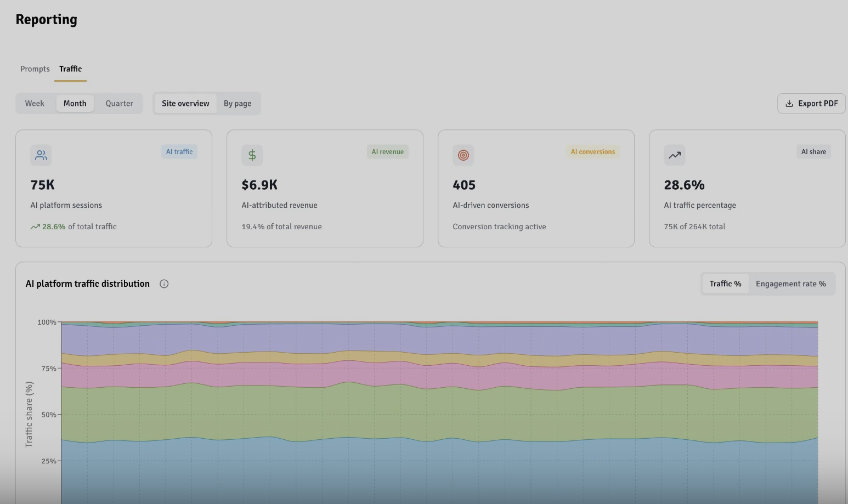Show Traffic % in the chart

[x=725, y=284]
